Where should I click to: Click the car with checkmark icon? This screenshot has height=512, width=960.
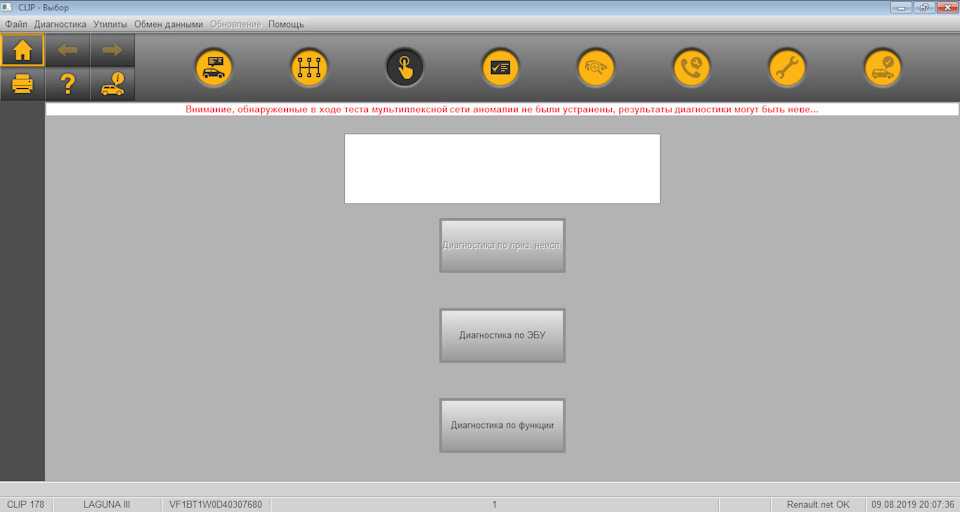point(883,68)
